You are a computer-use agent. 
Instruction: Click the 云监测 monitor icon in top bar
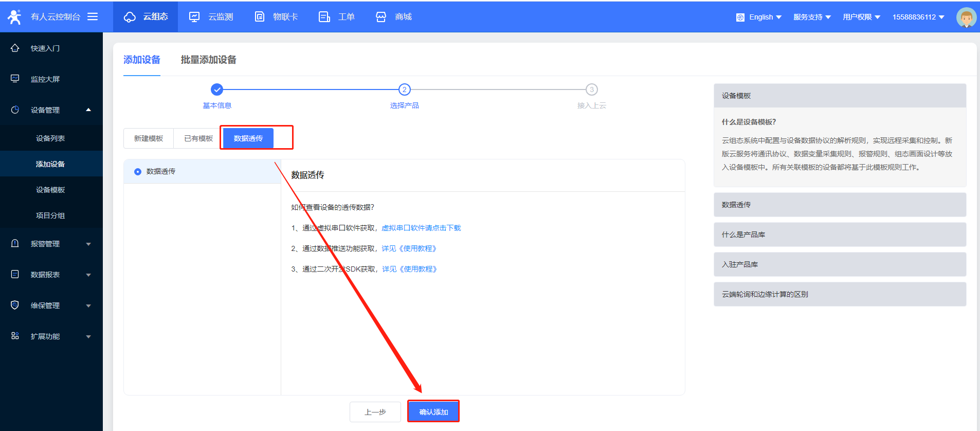pyautogui.click(x=194, y=17)
